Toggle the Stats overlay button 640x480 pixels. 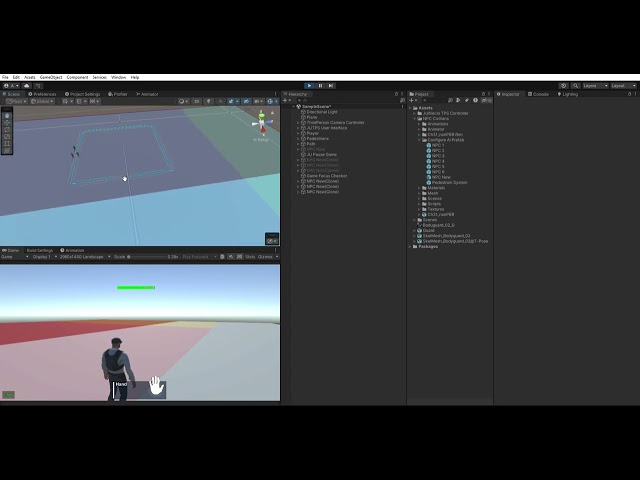pos(250,257)
